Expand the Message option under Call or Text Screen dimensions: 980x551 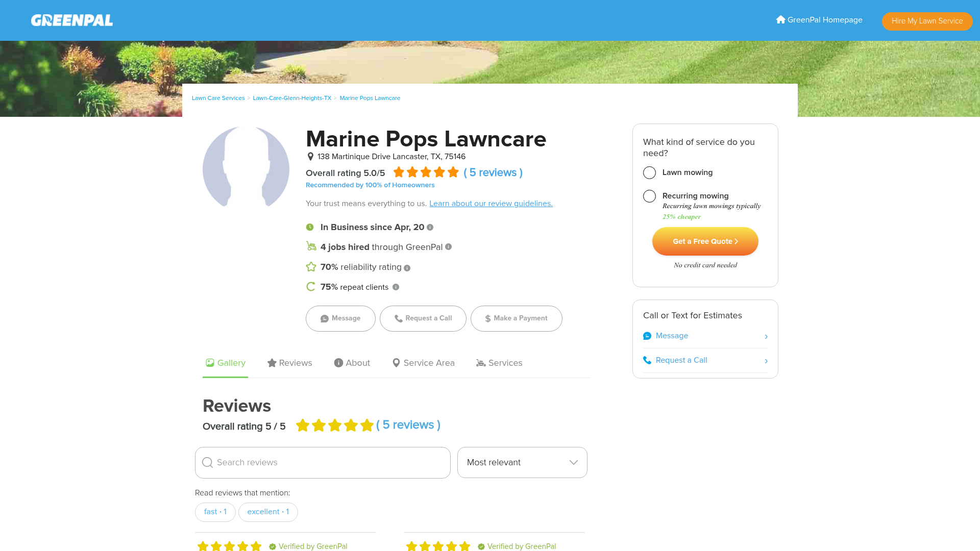pyautogui.click(x=766, y=336)
